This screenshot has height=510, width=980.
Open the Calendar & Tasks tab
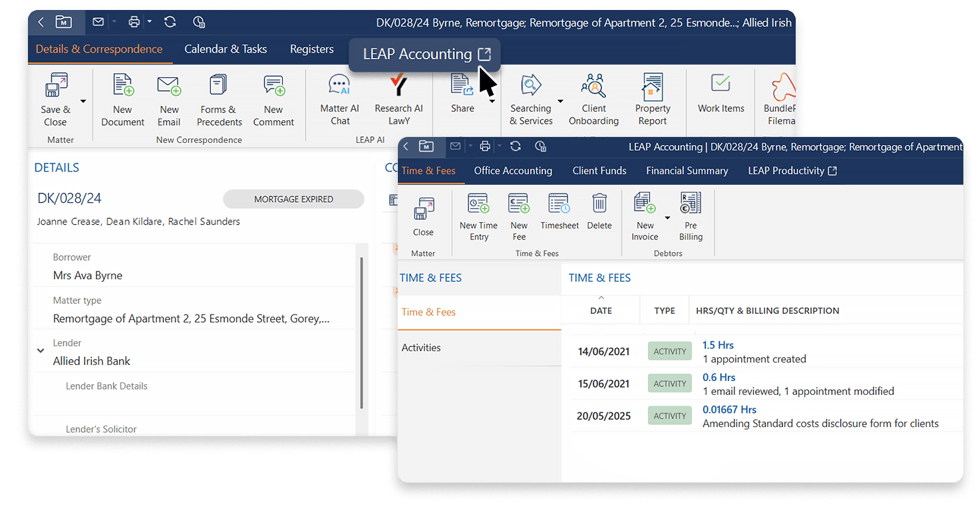click(226, 49)
